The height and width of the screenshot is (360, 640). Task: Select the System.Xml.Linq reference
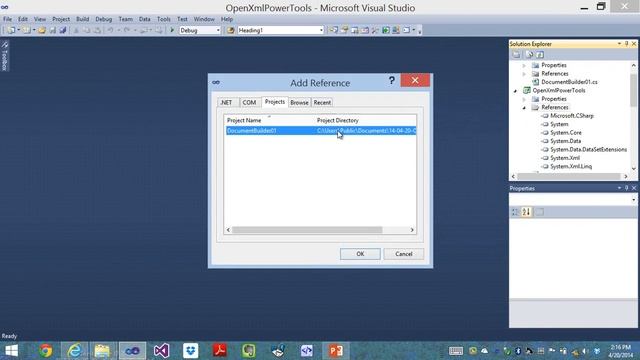571,167
